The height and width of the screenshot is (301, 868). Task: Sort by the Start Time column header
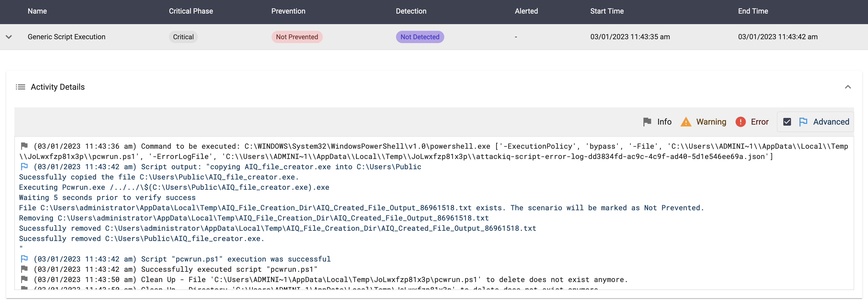coord(606,11)
